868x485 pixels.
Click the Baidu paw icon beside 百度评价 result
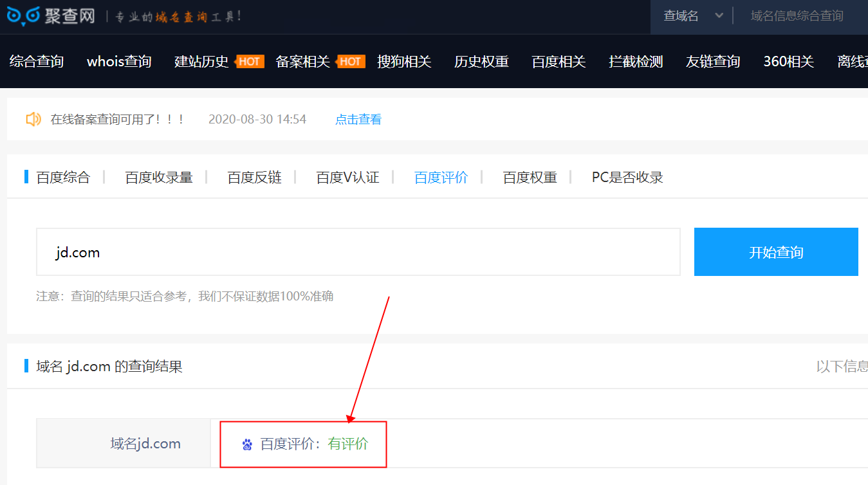click(246, 444)
